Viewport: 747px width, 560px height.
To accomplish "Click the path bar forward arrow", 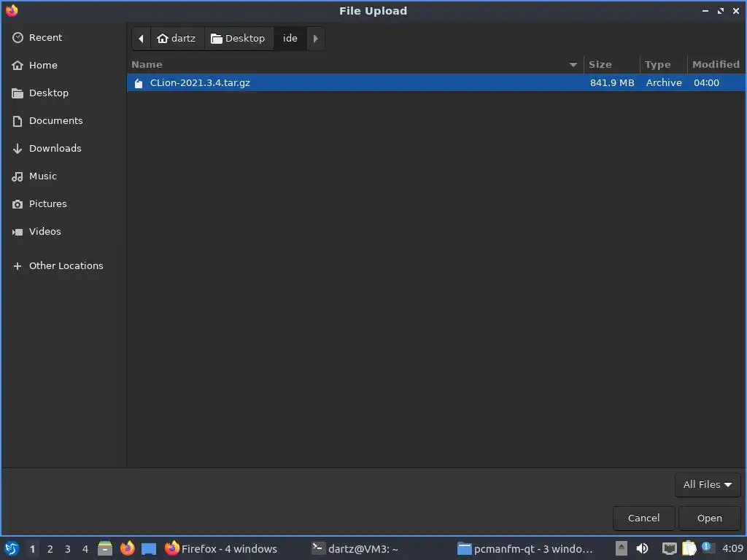I will tap(315, 39).
